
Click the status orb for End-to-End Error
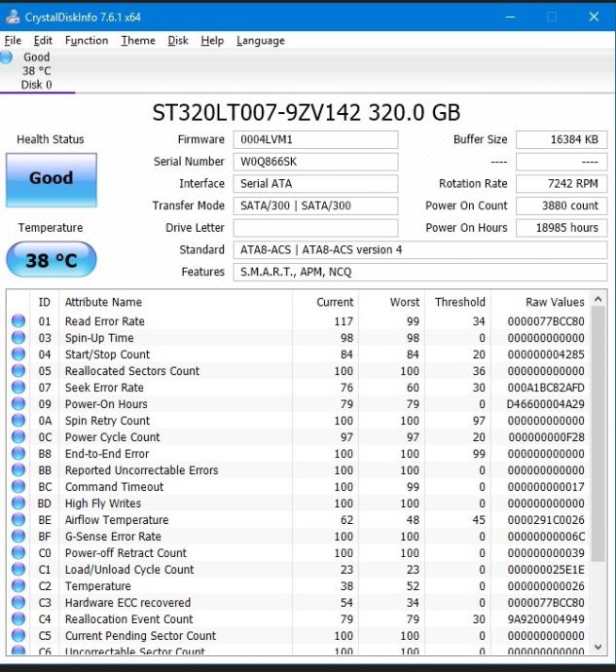click(18, 454)
